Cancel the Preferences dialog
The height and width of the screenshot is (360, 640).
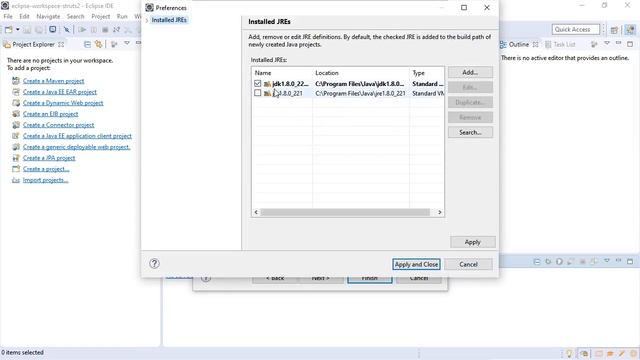[468, 264]
